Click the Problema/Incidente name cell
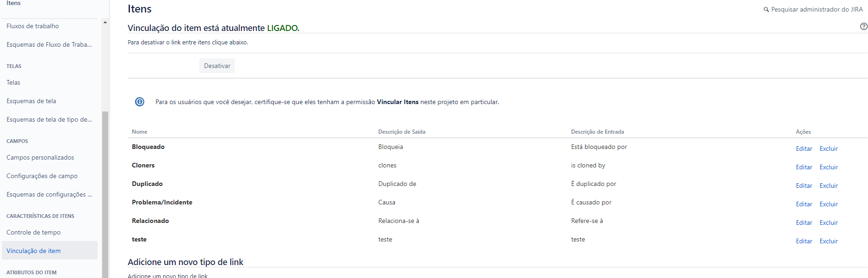The image size is (868, 278). (x=162, y=203)
